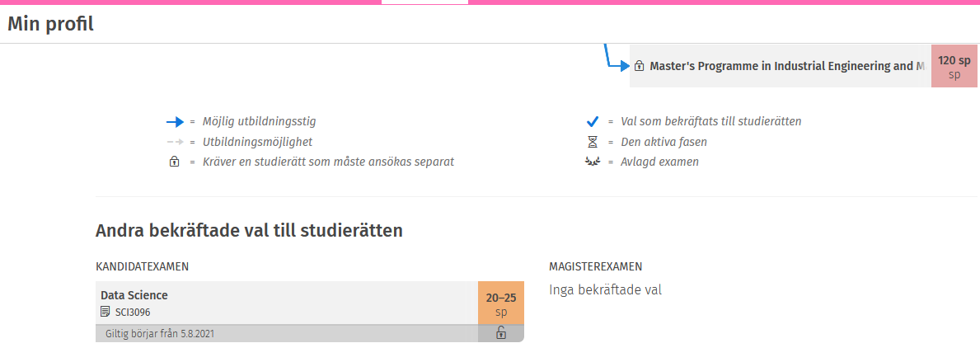The width and height of the screenshot is (980, 362).
Task: Click the SCI3096 course code
Action: click(133, 312)
